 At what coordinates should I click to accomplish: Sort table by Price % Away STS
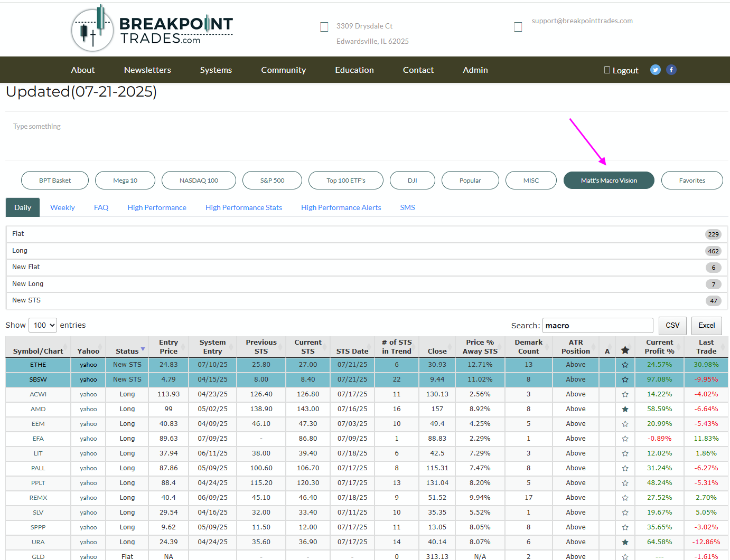tap(480, 347)
